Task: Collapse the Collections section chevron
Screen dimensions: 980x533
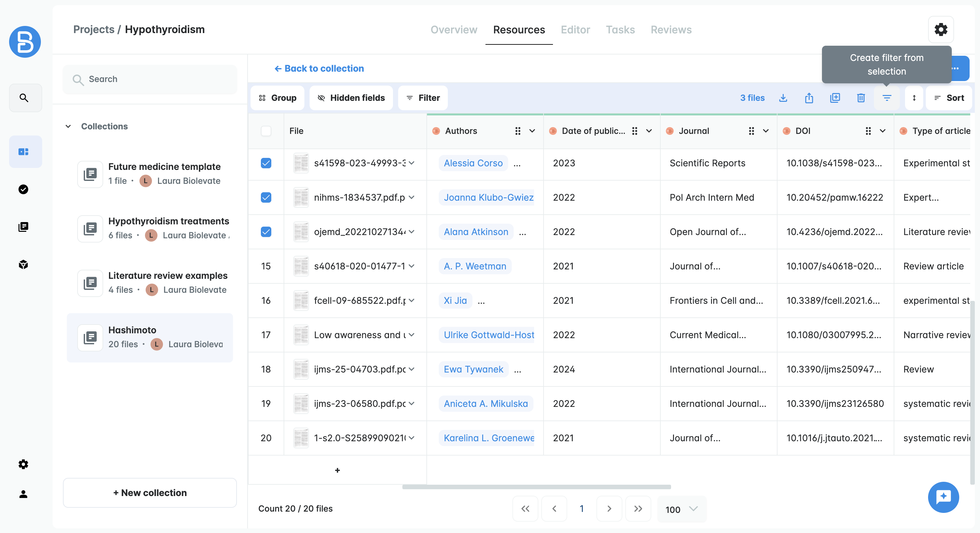Action: click(68, 126)
